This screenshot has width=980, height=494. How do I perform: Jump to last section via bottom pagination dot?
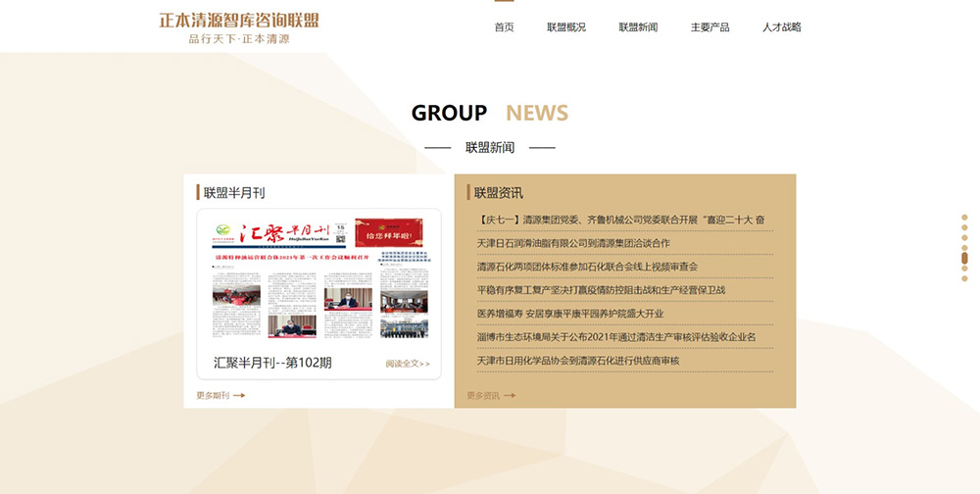[964, 278]
